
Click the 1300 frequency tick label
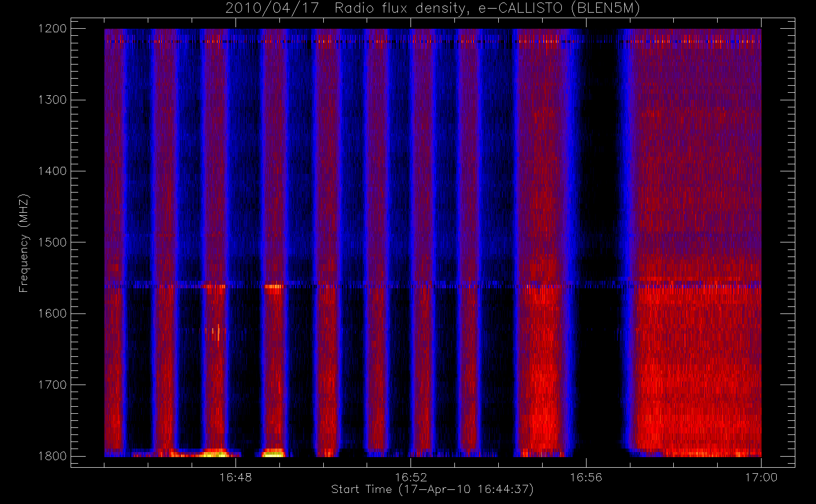coord(52,100)
